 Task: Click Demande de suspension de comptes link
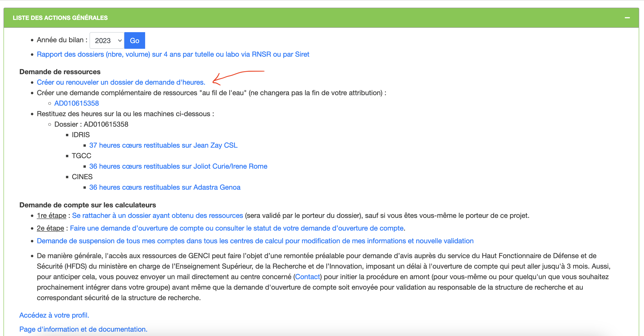[x=255, y=241]
